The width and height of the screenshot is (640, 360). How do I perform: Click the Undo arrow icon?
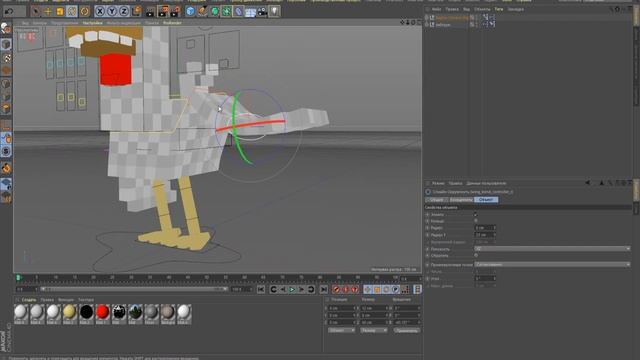[x=9, y=11]
